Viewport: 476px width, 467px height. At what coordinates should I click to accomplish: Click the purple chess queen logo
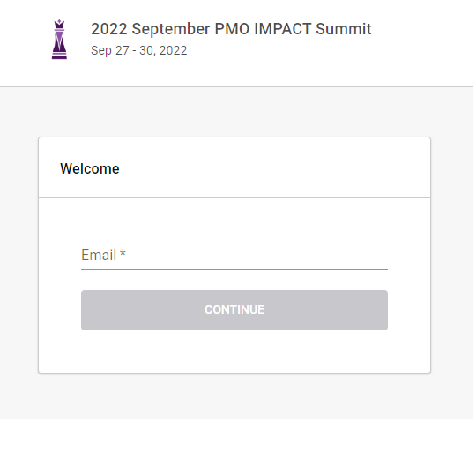pos(60,39)
